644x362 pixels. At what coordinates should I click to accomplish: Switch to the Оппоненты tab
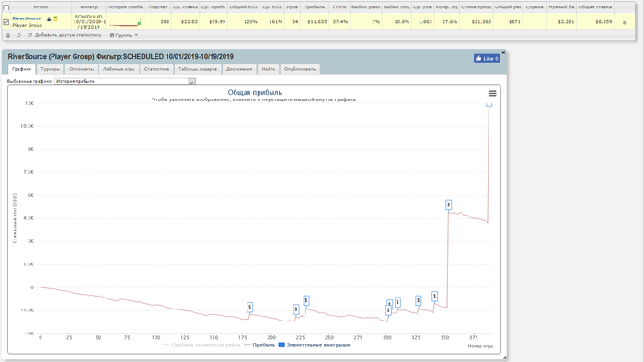click(81, 69)
